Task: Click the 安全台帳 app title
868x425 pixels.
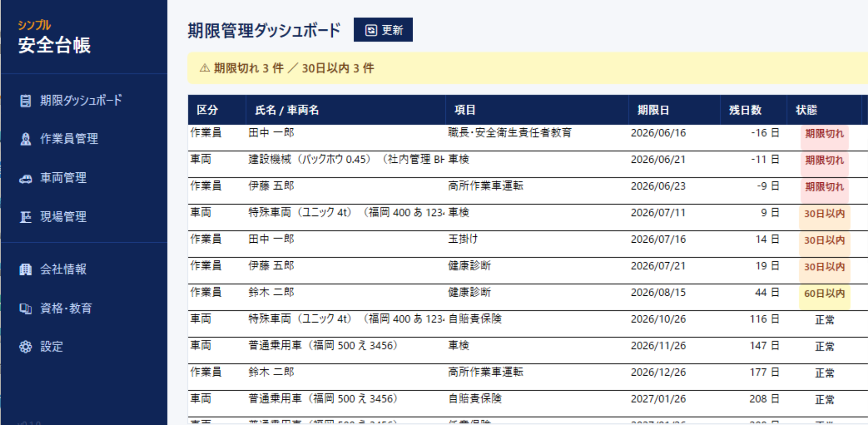Action: click(54, 46)
